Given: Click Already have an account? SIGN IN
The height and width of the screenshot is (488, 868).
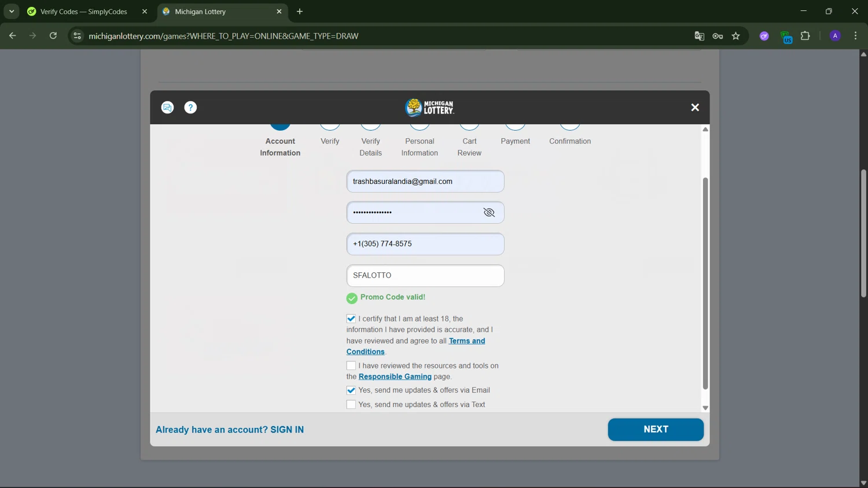Looking at the screenshot, I should (x=230, y=430).
